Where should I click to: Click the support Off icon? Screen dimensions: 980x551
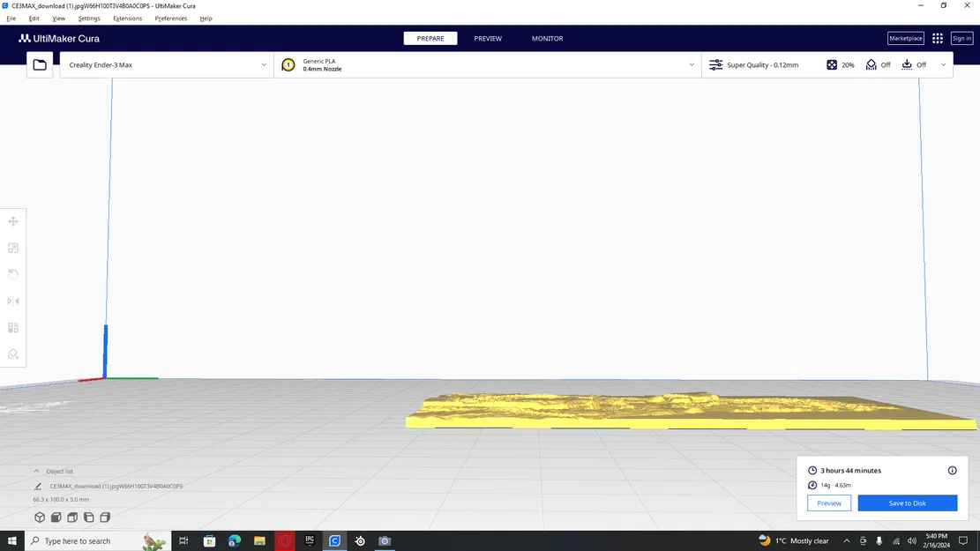[872, 65]
